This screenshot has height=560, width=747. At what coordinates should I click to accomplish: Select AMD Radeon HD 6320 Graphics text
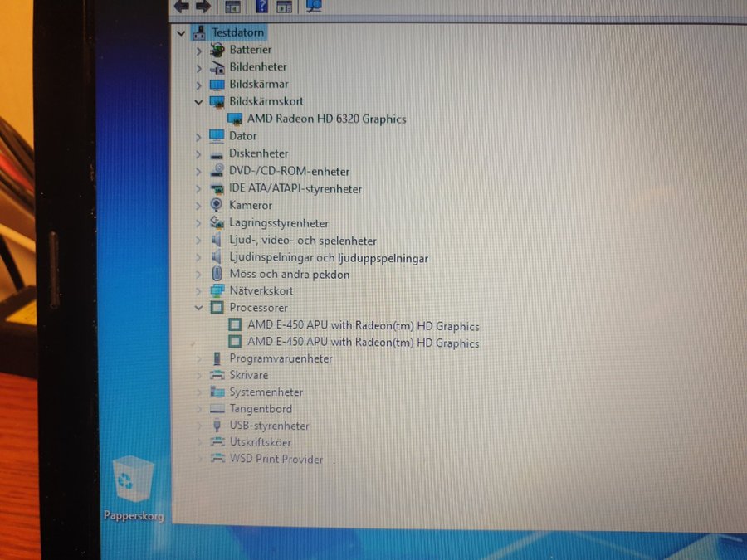(x=326, y=119)
